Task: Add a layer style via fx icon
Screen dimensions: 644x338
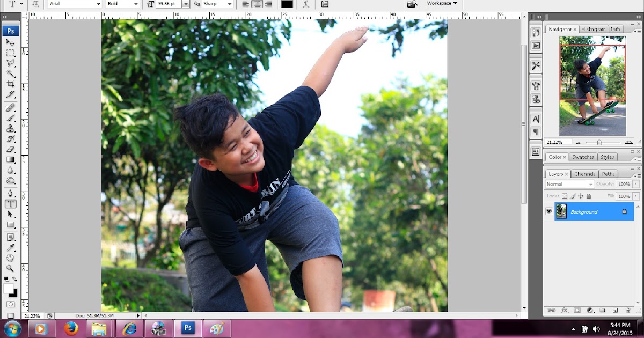Action: coord(565,310)
